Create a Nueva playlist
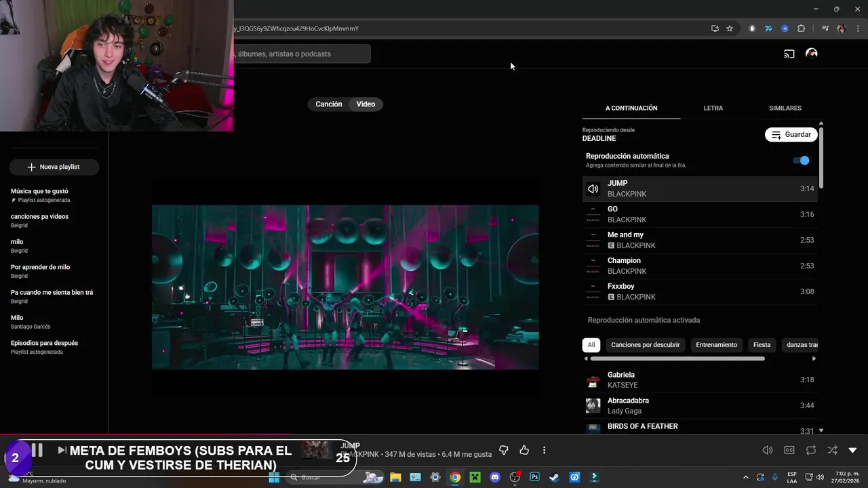 [54, 167]
